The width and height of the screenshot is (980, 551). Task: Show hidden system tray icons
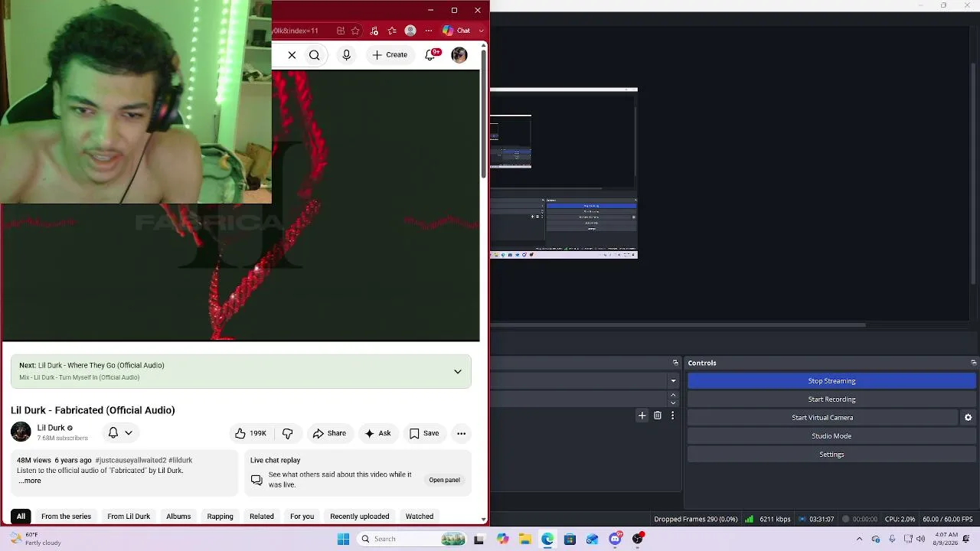pos(859,539)
